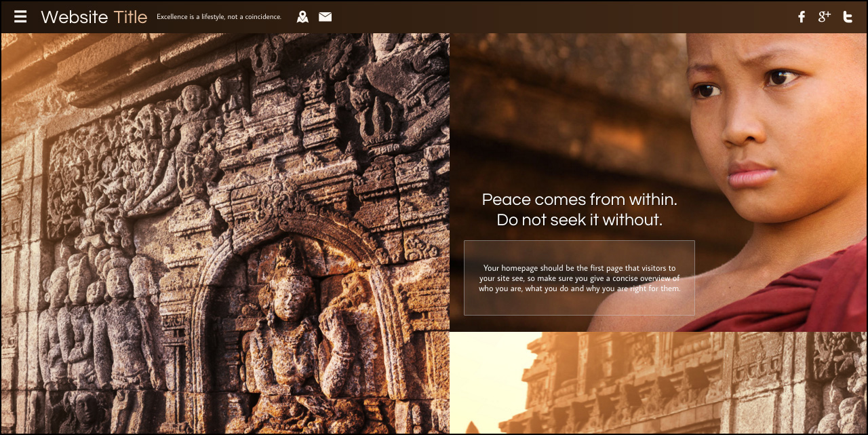Click the "Peace comes from within." heading line
Viewport: 868px width, 435px height.
(579, 200)
